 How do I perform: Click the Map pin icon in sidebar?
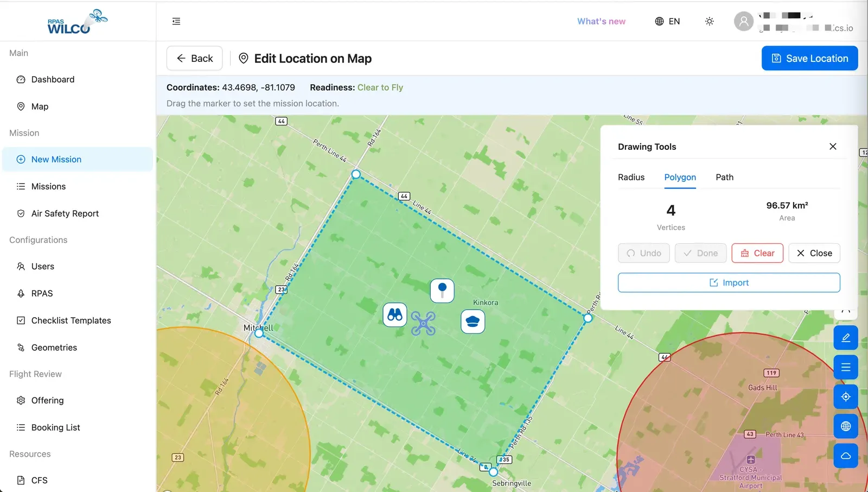click(21, 106)
